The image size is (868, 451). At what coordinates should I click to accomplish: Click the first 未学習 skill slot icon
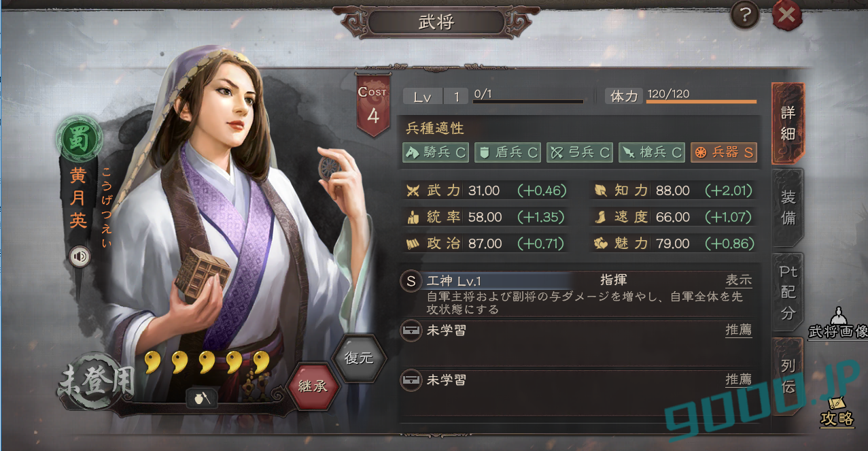(x=411, y=331)
